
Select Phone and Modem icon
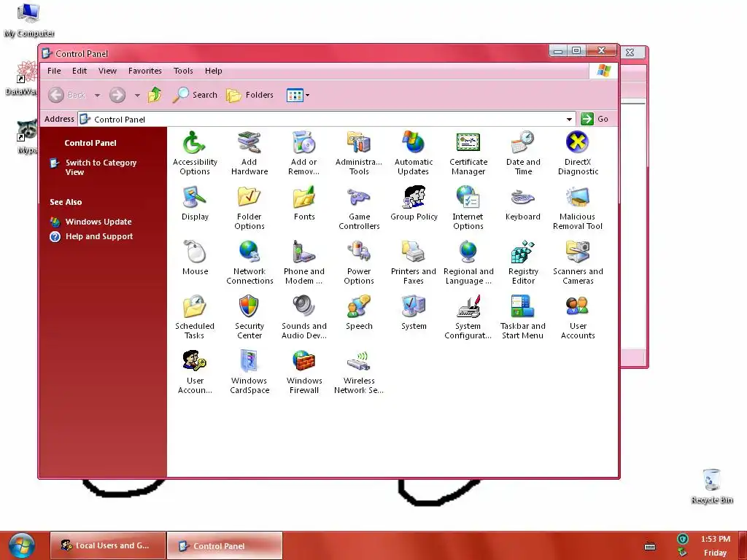pos(304,262)
